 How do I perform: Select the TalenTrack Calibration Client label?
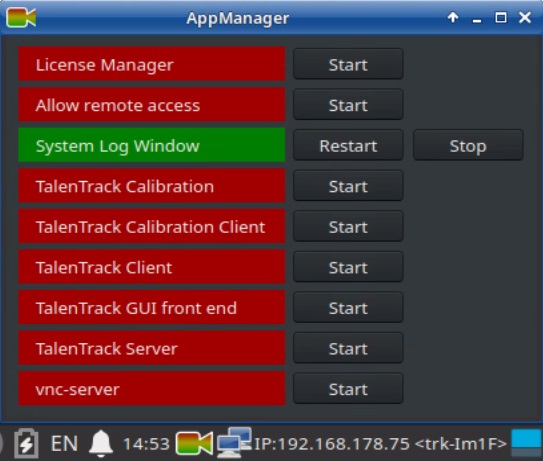click(152, 226)
